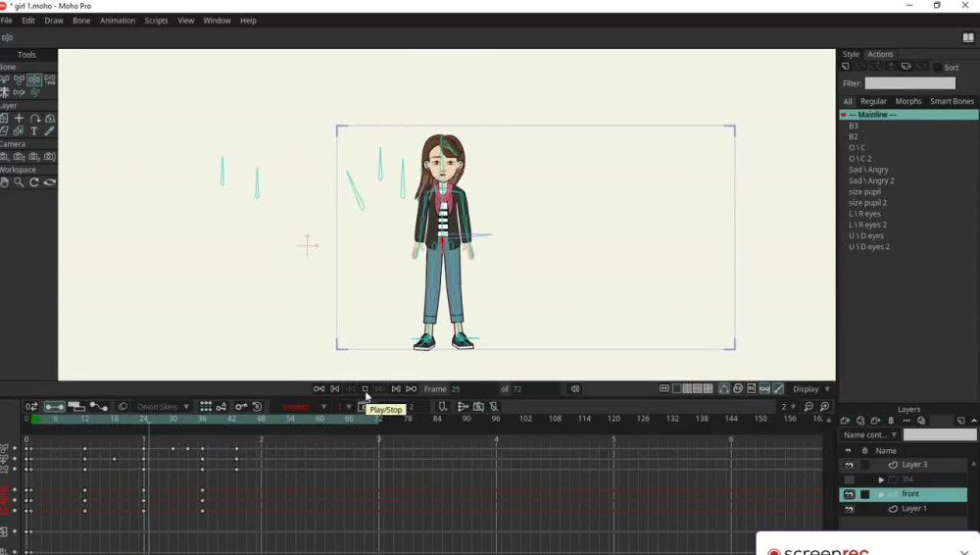Open the Onion Skins dropdown

pyautogui.click(x=163, y=407)
